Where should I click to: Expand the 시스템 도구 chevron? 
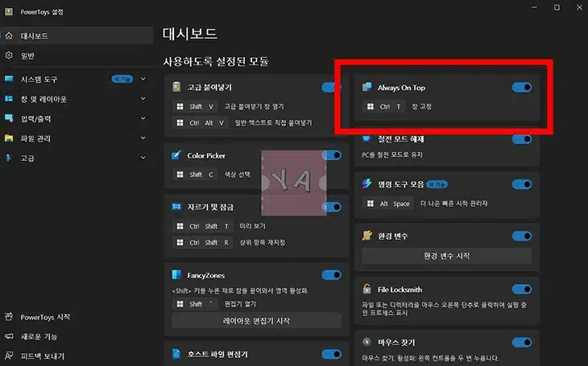point(143,79)
